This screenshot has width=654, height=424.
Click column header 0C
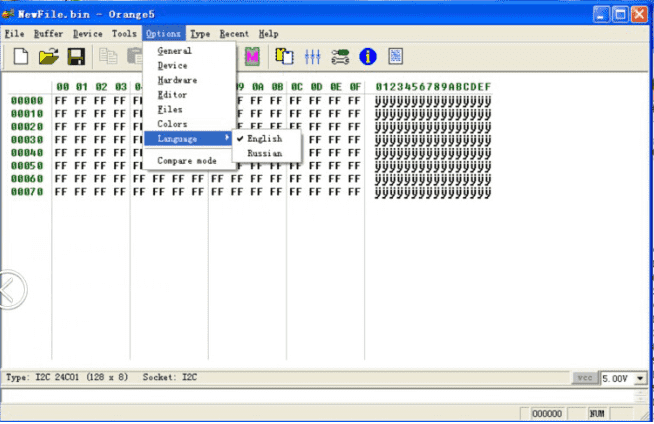(297, 87)
